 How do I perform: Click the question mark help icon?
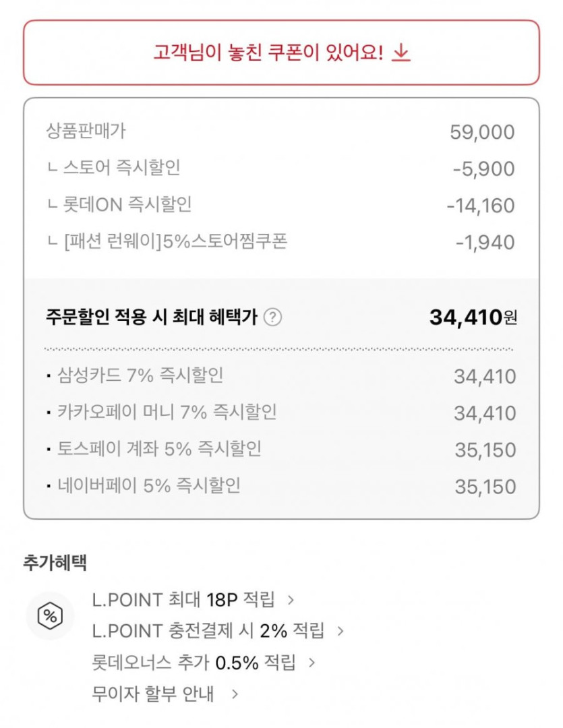point(272,317)
